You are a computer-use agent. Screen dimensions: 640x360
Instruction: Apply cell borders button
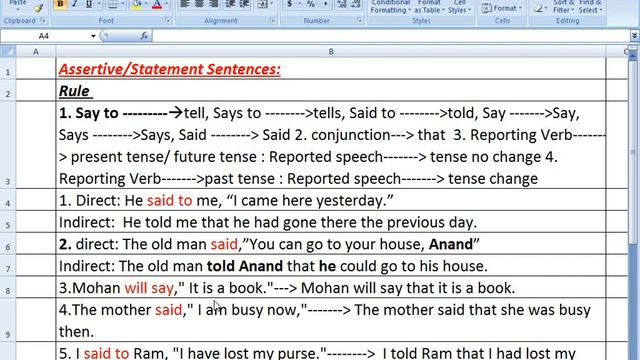[x=112, y=4]
